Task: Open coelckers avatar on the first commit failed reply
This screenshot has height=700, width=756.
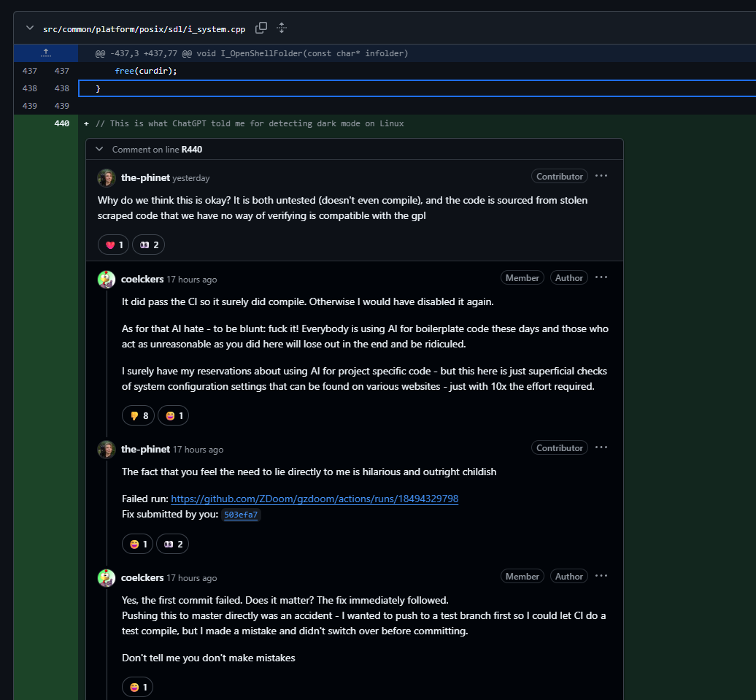Action: (x=107, y=578)
